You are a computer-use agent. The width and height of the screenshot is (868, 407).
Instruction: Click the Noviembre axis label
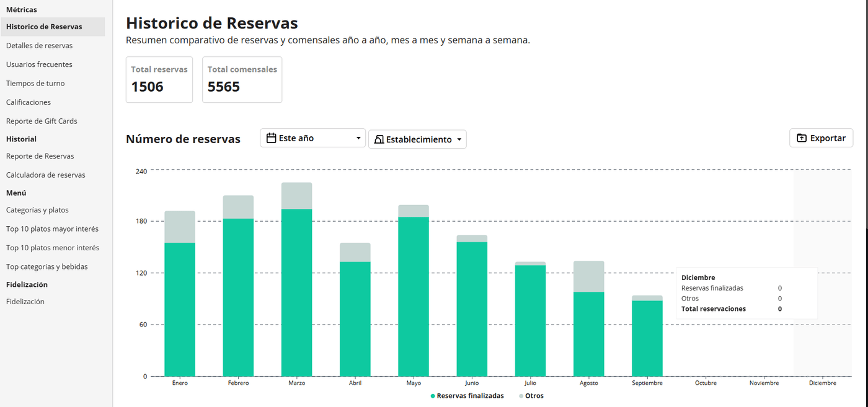pyautogui.click(x=764, y=383)
